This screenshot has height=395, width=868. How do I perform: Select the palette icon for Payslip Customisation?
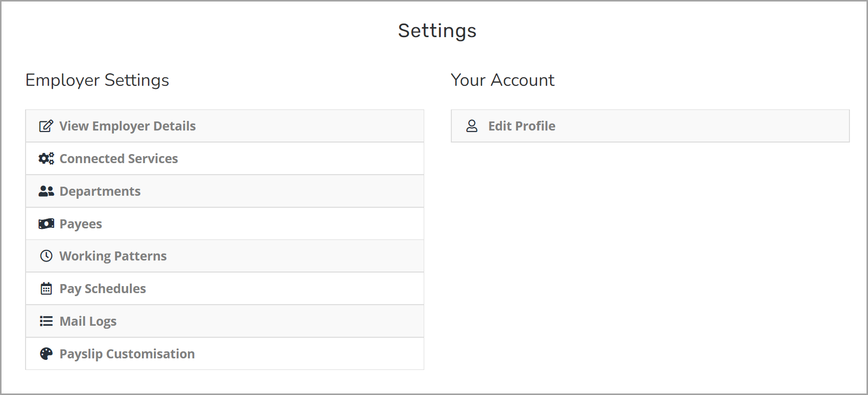point(46,353)
